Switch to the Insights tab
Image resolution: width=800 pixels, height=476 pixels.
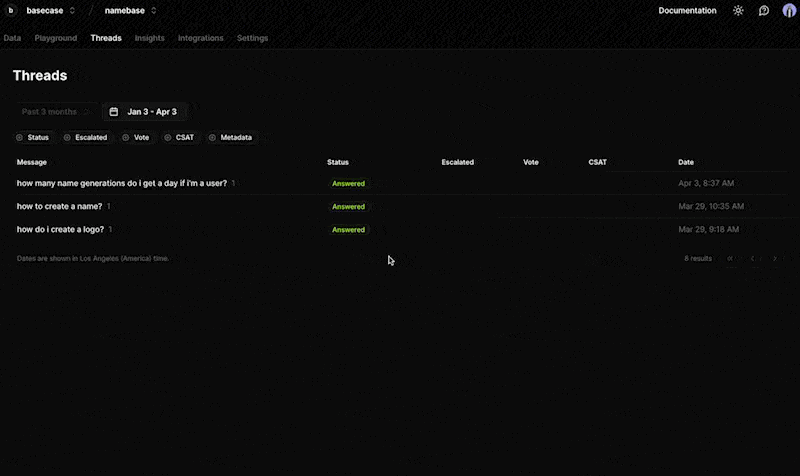149,38
